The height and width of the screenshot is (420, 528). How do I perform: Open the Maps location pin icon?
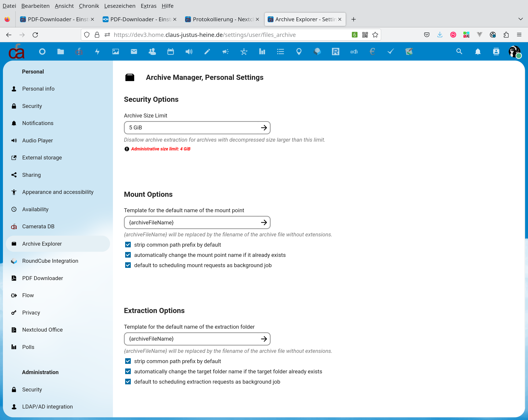coord(299,52)
